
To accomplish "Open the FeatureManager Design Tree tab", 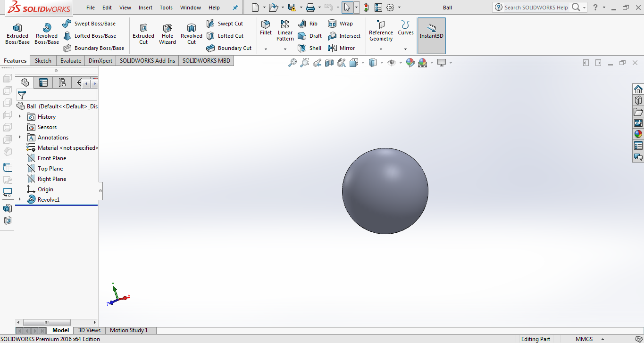I will (25, 82).
